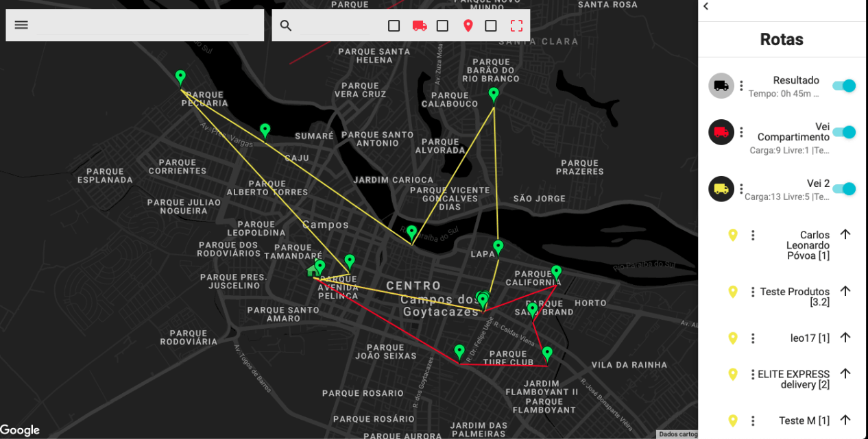
Task: Open the three-dot menu for Vei 2
Action: [741, 188]
